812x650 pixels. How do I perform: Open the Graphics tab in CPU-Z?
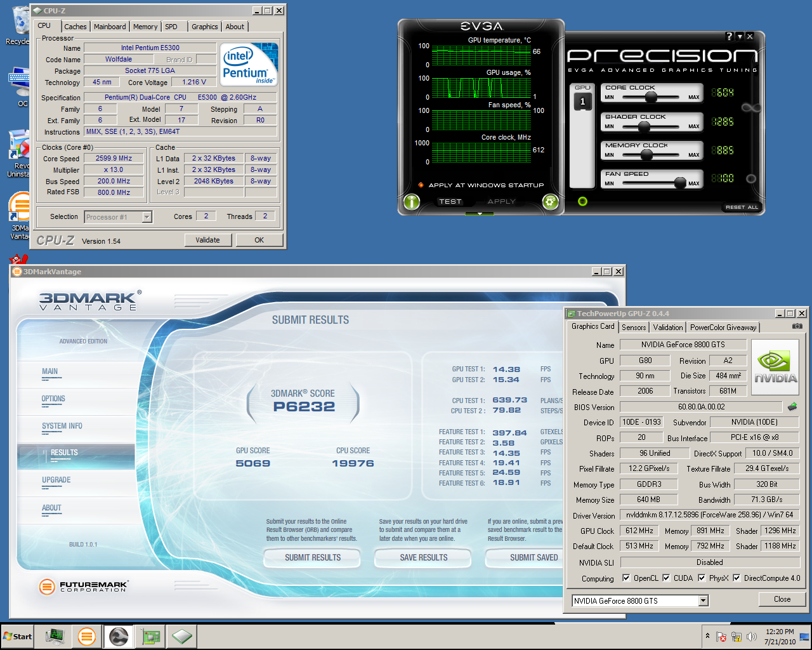pyautogui.click(x=205, y=27)
